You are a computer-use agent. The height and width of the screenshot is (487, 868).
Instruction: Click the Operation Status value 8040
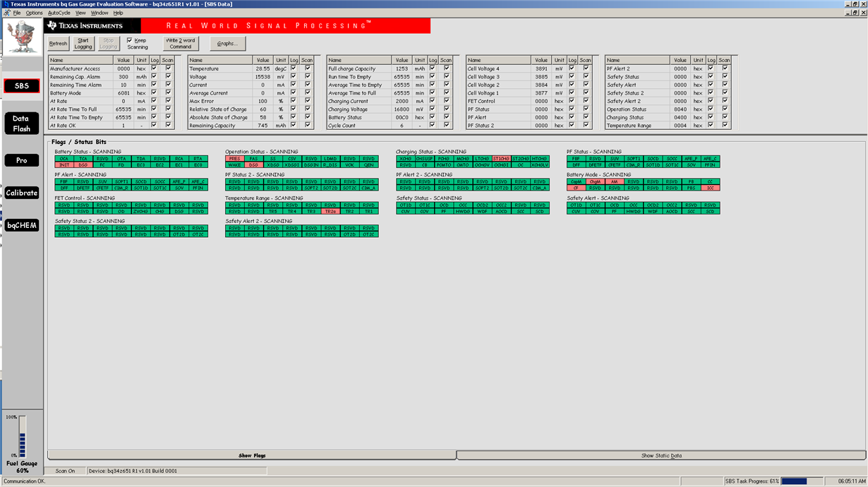click(x=680, y=109)
